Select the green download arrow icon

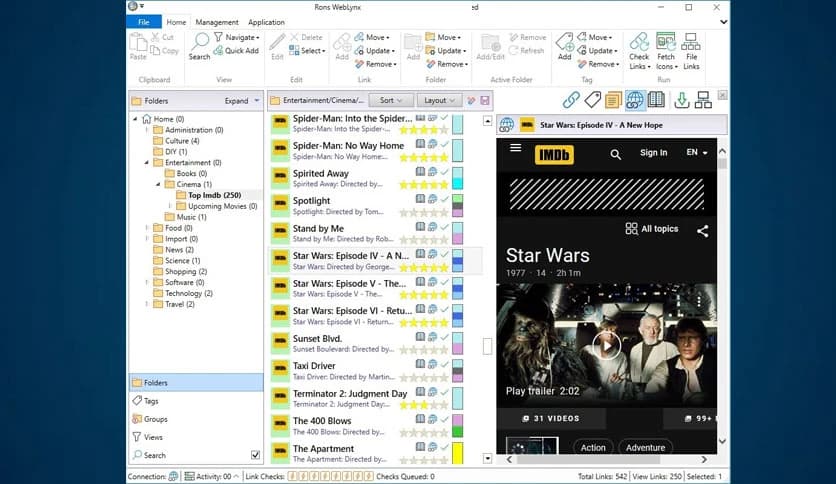[x=681, y=100]
